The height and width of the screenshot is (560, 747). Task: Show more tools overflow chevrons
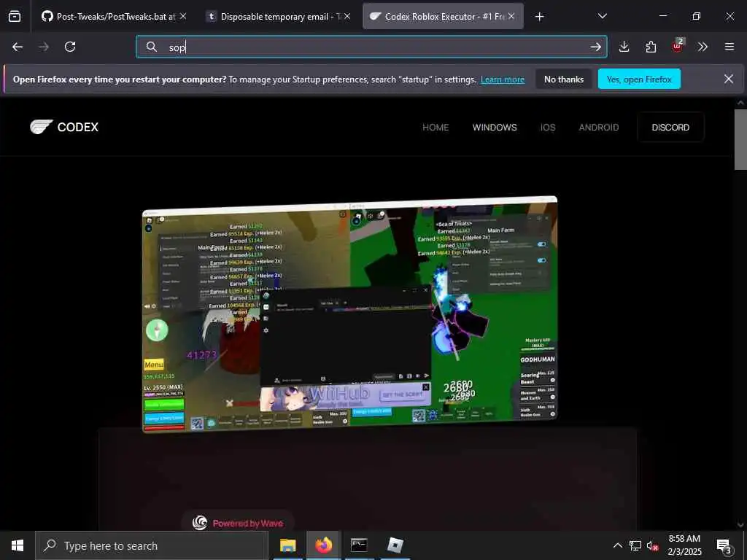[703, 47]
